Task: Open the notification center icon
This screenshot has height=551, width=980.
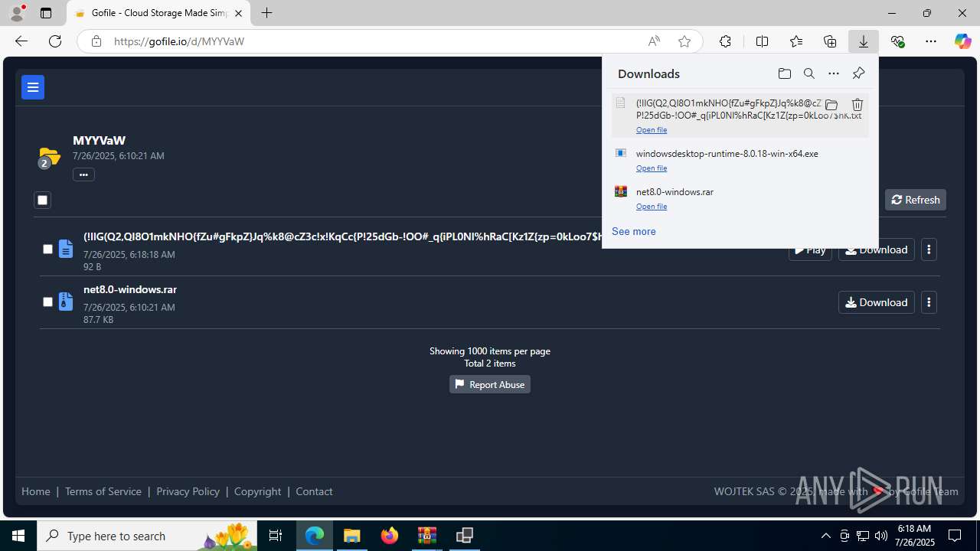Action: (955, 536)
